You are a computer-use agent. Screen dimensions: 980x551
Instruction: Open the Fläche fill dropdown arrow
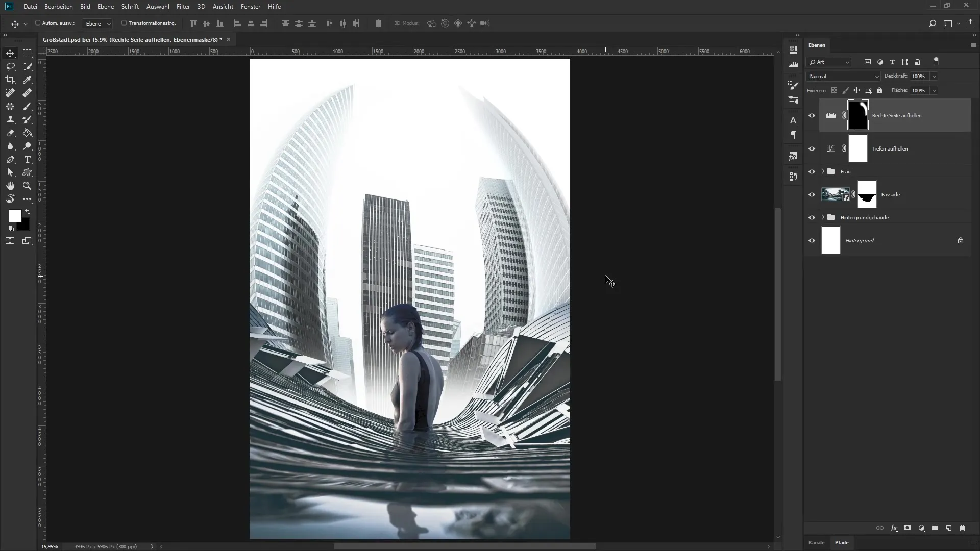coord(934,90)
